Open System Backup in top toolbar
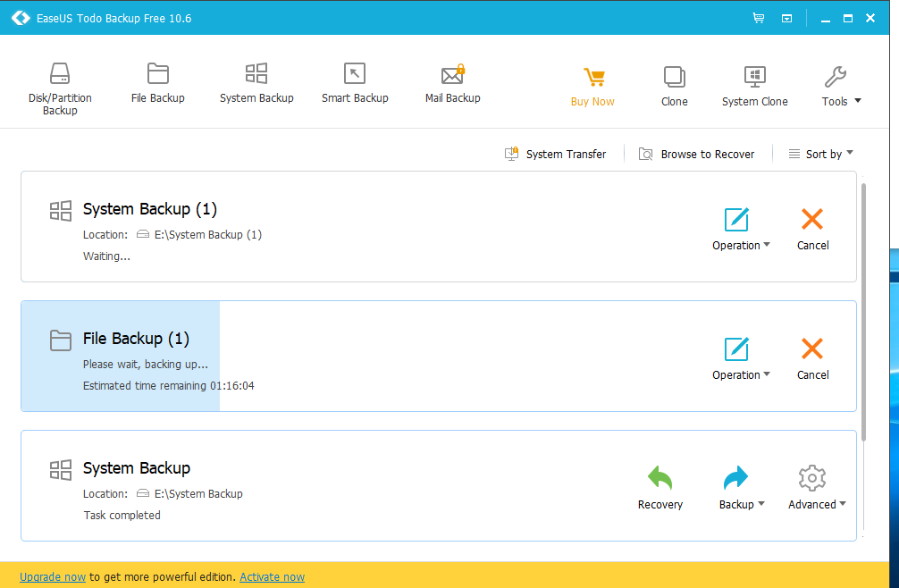 click(x=256, y=84)
